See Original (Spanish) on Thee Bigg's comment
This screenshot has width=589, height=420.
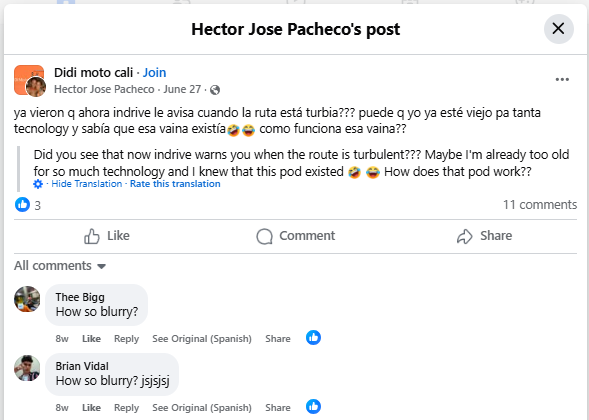(x=202, y=338)
